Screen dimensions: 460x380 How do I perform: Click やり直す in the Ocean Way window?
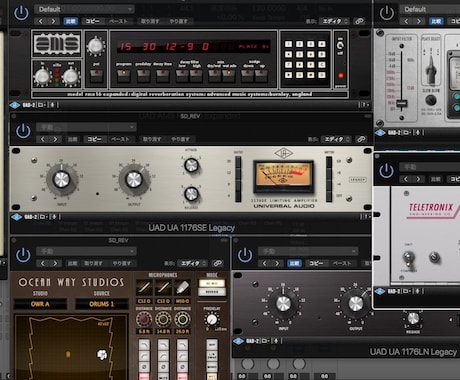tap(121, 263)
